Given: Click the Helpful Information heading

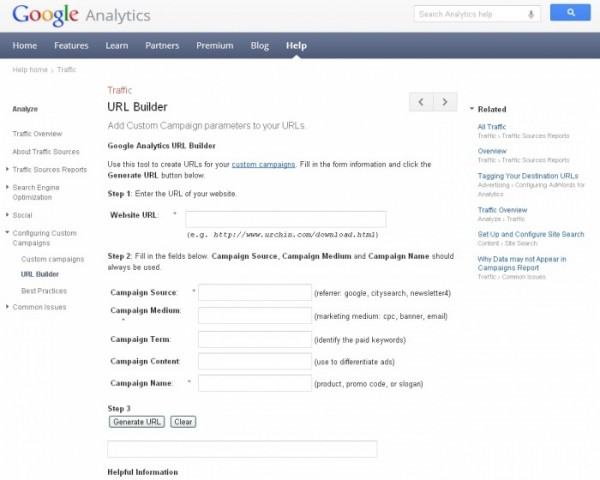Looking at the screenshot, I should click(x=143, y=472).
